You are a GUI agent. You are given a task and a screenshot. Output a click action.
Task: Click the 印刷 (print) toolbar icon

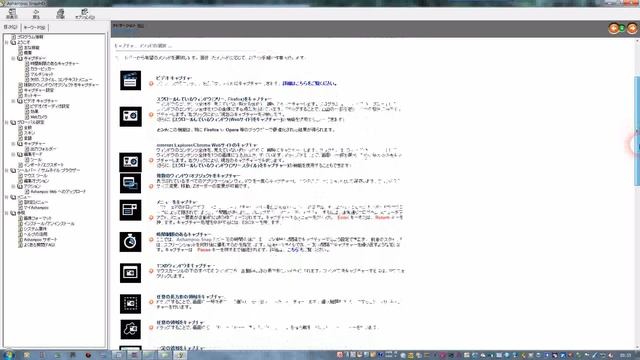[60, 13]
